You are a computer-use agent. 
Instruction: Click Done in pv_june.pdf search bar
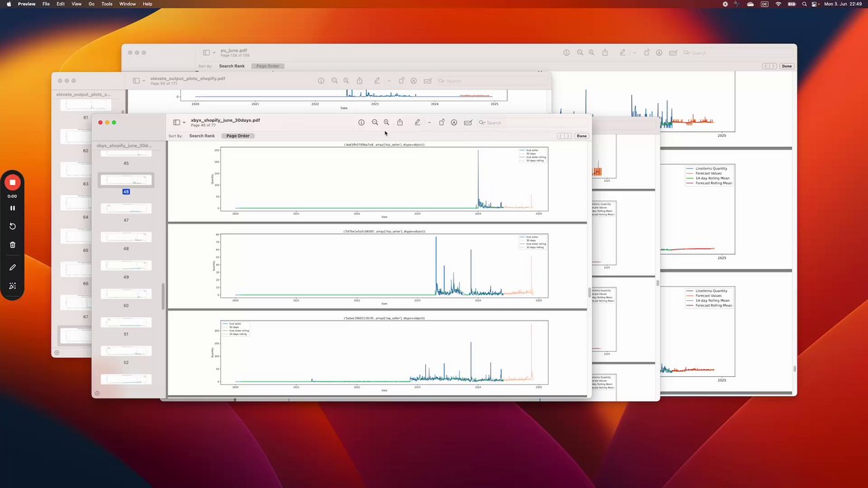click(787, 66)
